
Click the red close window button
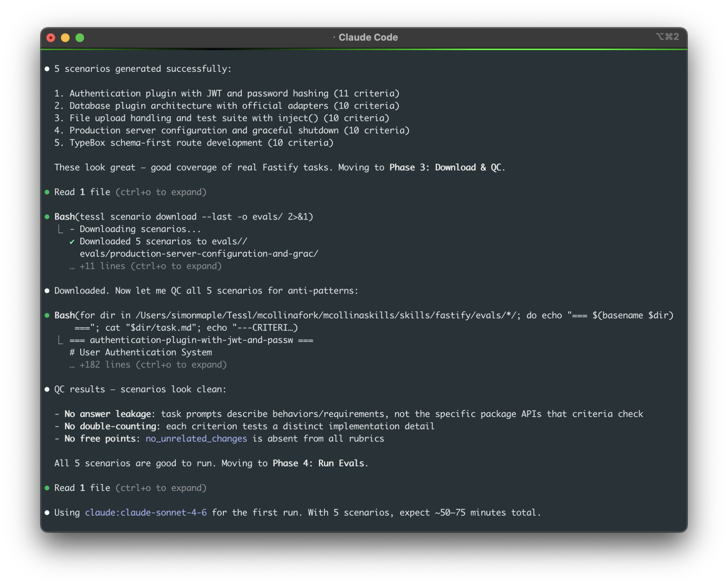(51, 38)
